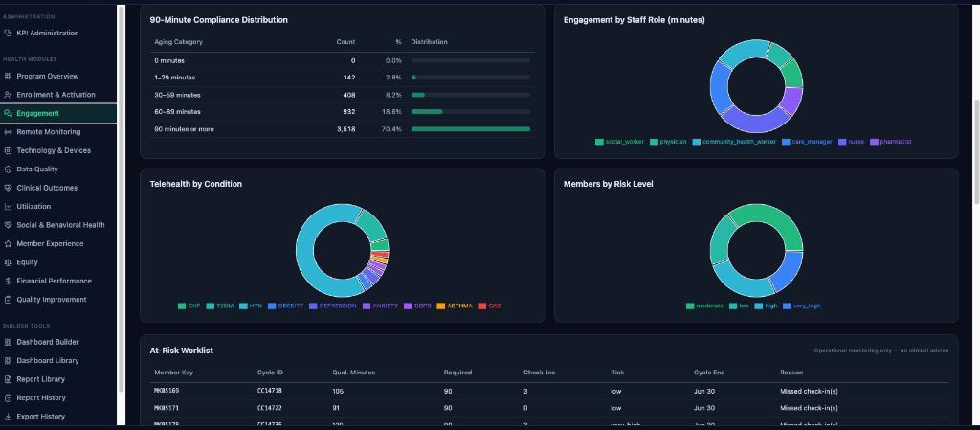Toggle the ASTHMA legend entry
This screenshot has width=980, height=430.
455,306
